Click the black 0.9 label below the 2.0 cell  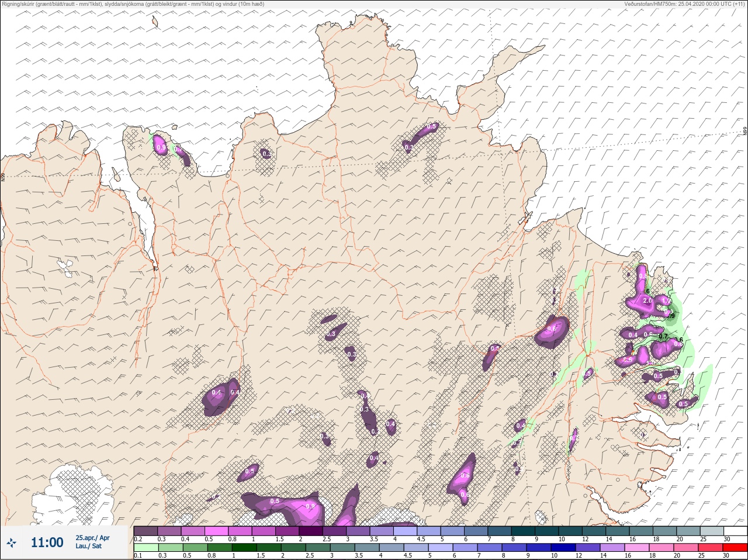pos(671,316)
